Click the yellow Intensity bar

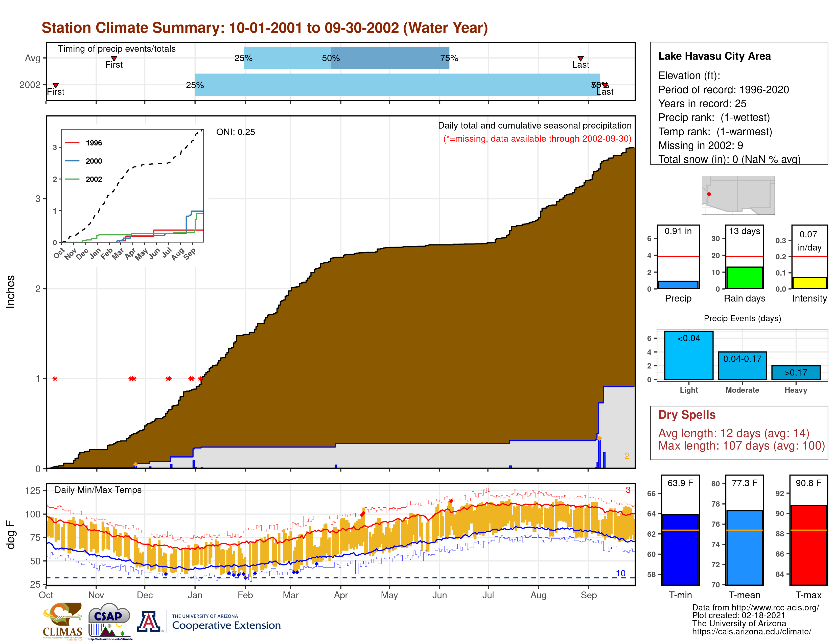click(x=809, y=283)
